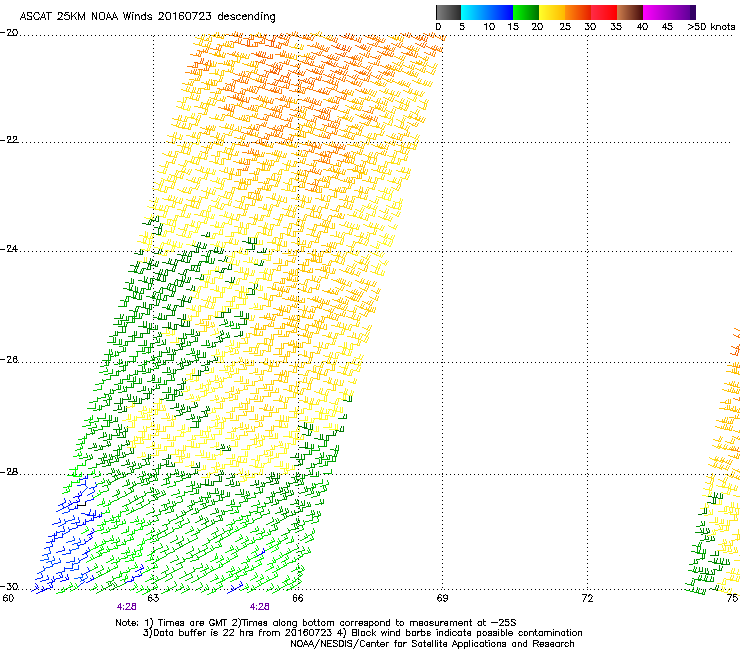The height and width of the screenshot is (650, 740).
Task: Click longitude label '69'
Action: 442,599
